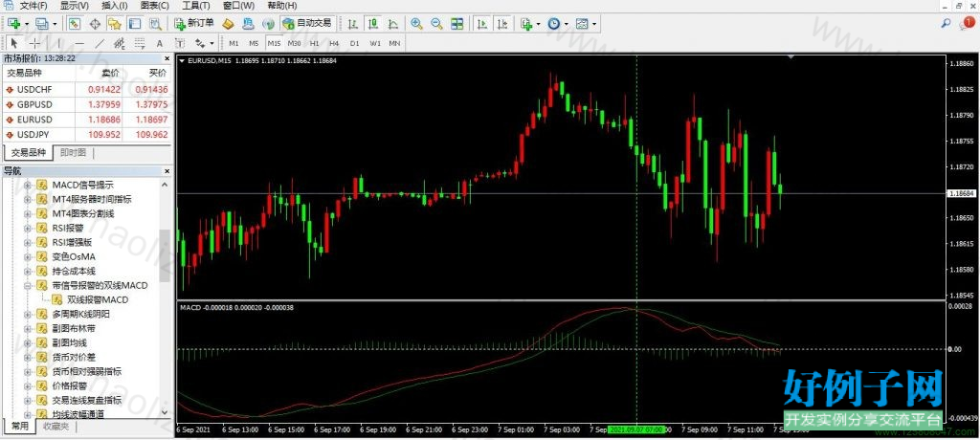Image resolution: width=980 pixels, height=440 pixels.
Task: Open the 工具(T) menu
Action: click(x=196, y=6)
